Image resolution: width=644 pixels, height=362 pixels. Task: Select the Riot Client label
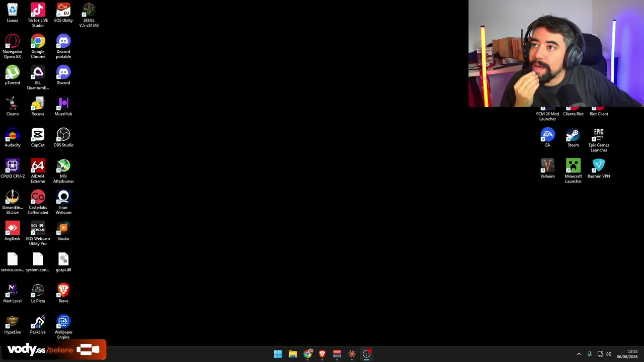click(599, 114)
